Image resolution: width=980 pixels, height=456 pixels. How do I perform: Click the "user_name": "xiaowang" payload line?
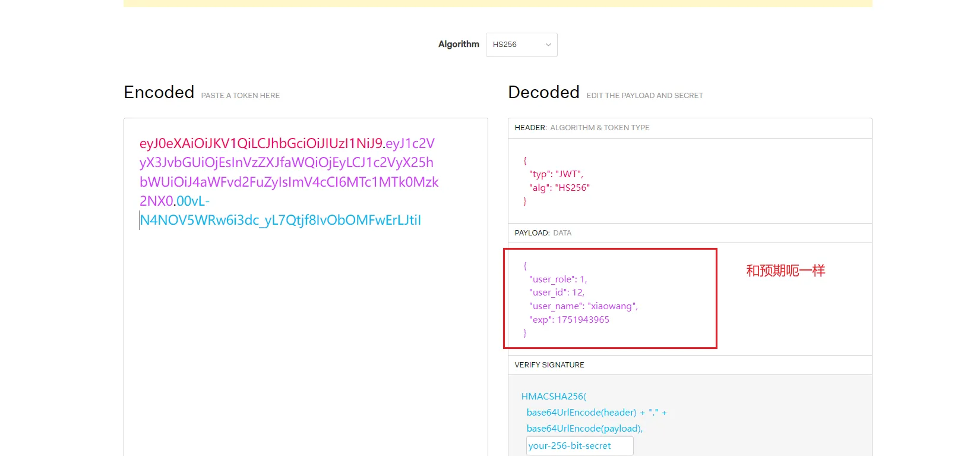click(x=583, y=306)
